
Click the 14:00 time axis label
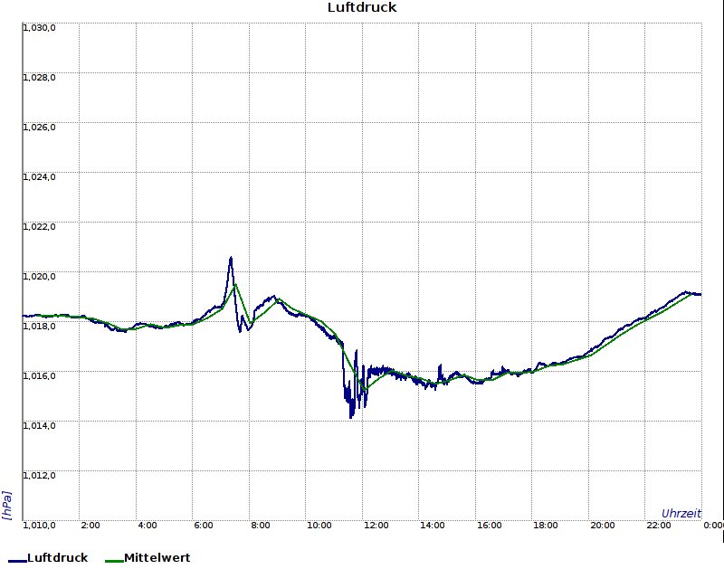point(433,526)
